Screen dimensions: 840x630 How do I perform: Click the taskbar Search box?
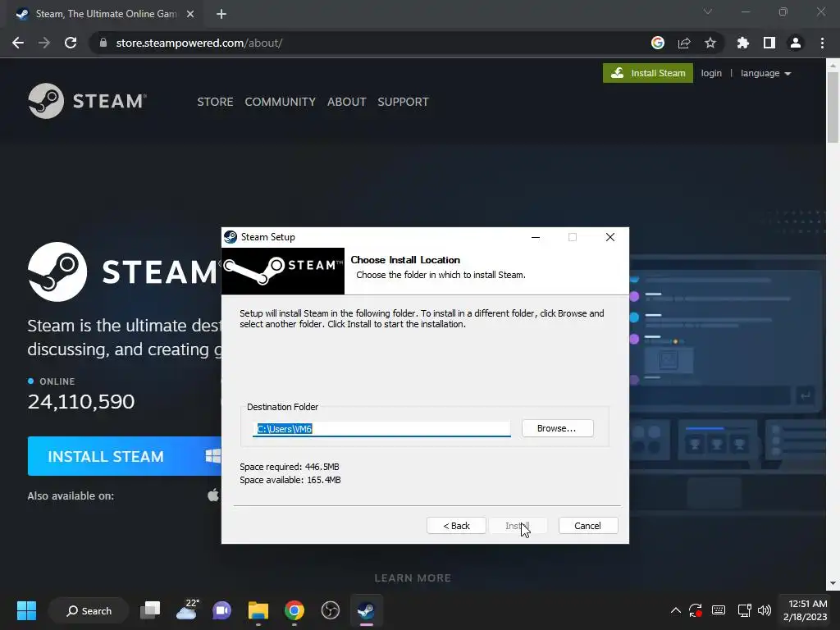pos(89,610)
